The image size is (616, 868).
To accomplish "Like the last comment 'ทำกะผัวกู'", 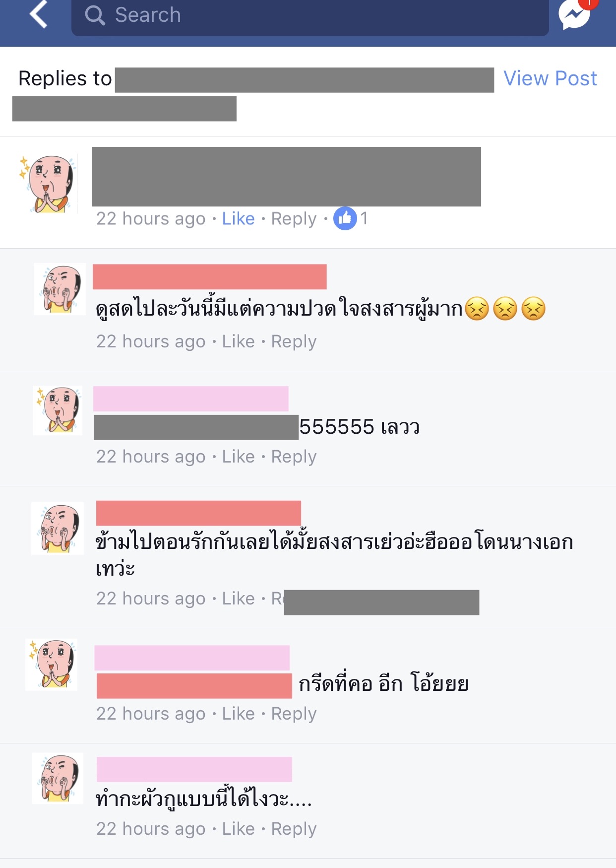I will click(238, 829).
